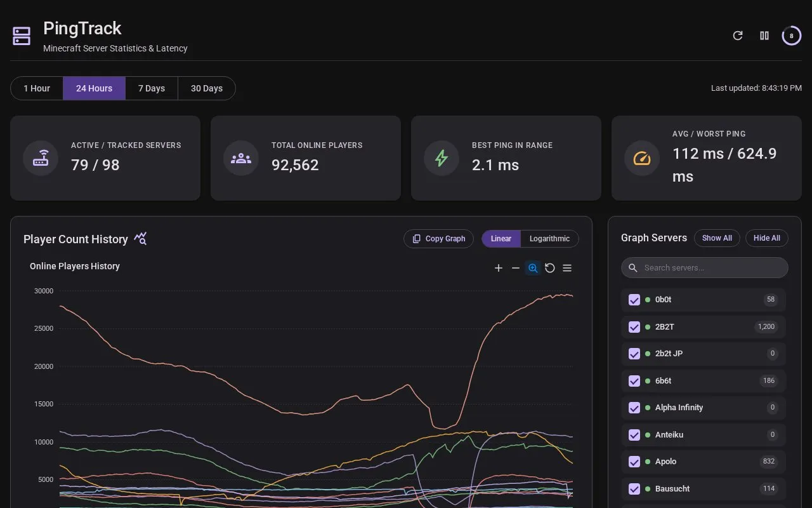The image size is (812, 508).
Task: Uncheck the 0b0t server checkbox
Action: (x=634, y=300)
